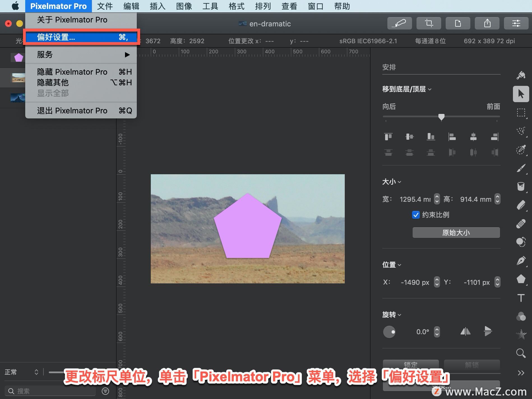Click the Y position stepper
This screenshot has height=399, width=532.
point(497,282)
